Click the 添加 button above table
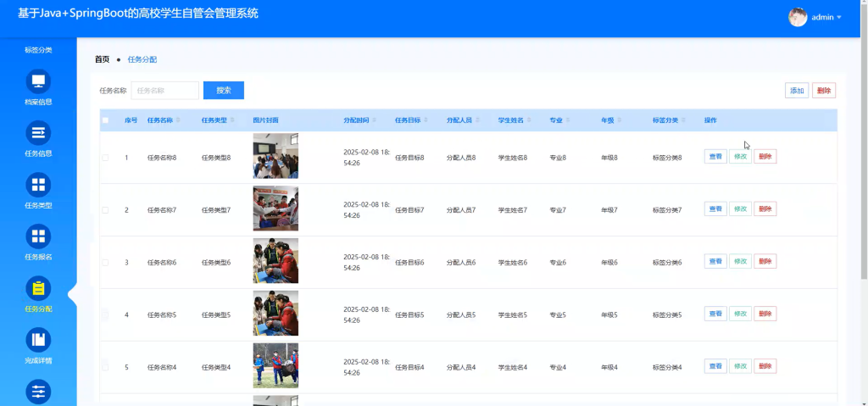The height and width of the screenshot is (406, 868). 797,91
